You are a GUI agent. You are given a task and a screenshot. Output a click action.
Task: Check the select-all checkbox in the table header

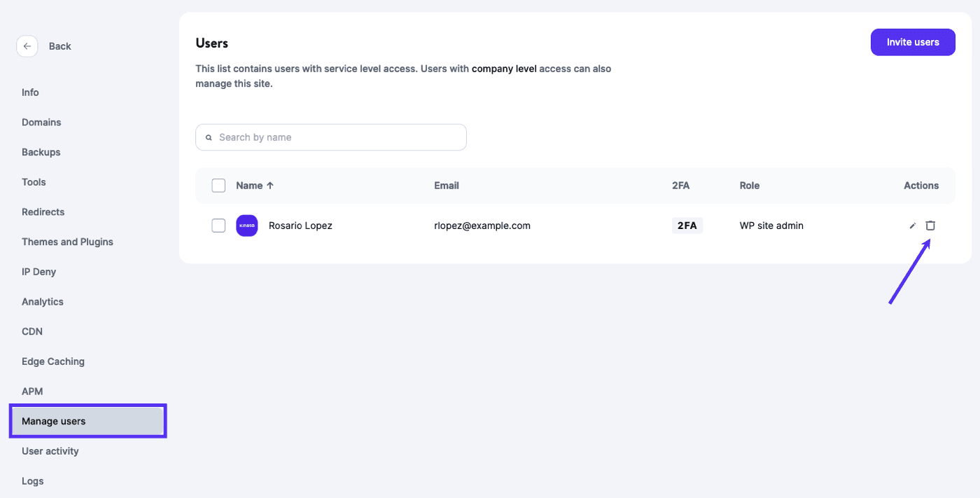tap(218, 185)
